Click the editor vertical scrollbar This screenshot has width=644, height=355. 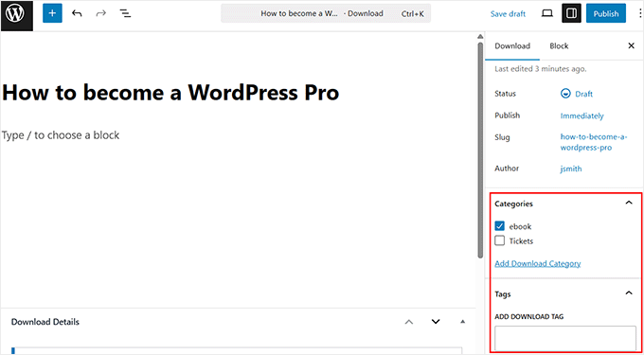point(480,150)
